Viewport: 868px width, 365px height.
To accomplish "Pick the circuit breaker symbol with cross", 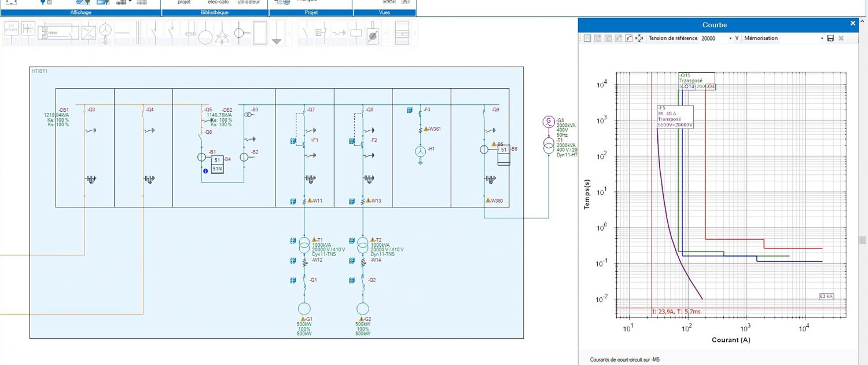I will click(172, 32).
